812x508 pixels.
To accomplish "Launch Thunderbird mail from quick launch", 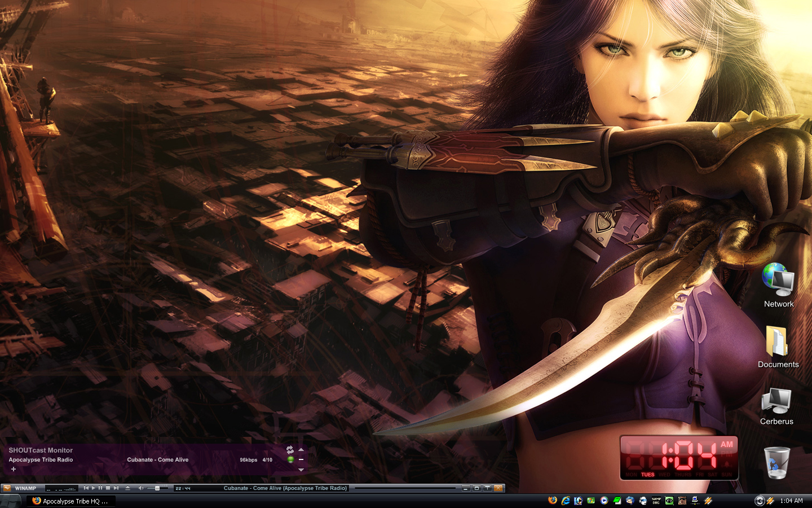I will pyautogui.click(x=630, y=501).
